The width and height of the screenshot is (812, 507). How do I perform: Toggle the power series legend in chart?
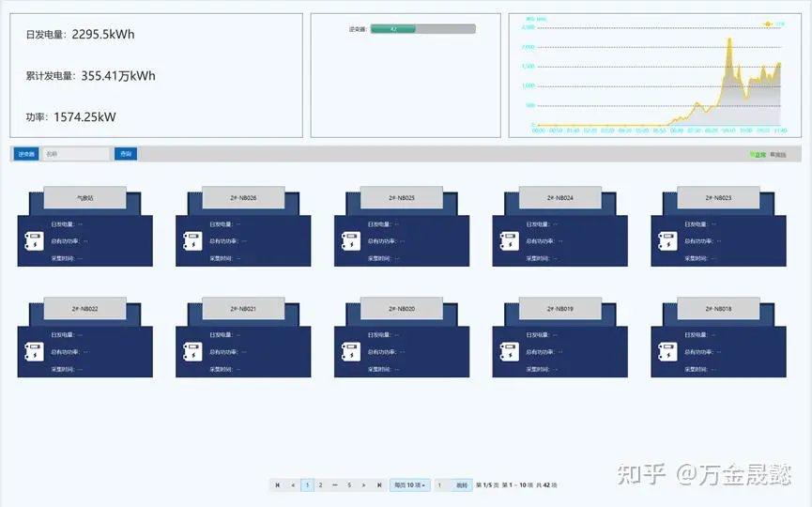coord(774,23)
